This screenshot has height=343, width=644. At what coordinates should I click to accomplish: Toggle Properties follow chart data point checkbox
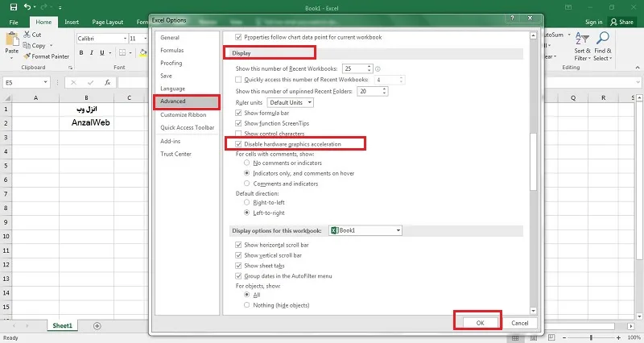coord(238,37)
